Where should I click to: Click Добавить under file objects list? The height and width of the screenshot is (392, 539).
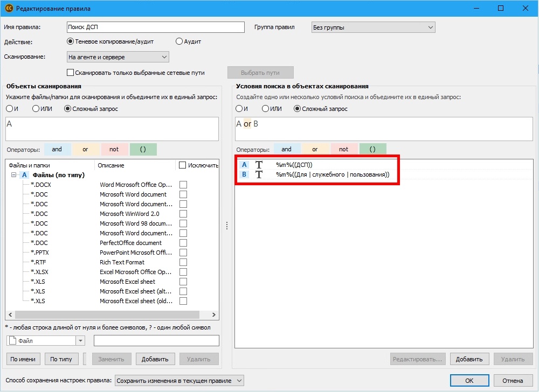click(155, 359)
